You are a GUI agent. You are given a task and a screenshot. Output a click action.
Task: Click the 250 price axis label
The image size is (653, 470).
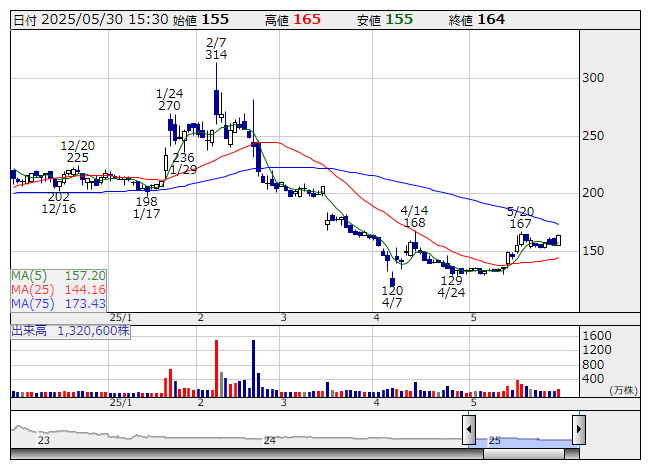(593, 136)
